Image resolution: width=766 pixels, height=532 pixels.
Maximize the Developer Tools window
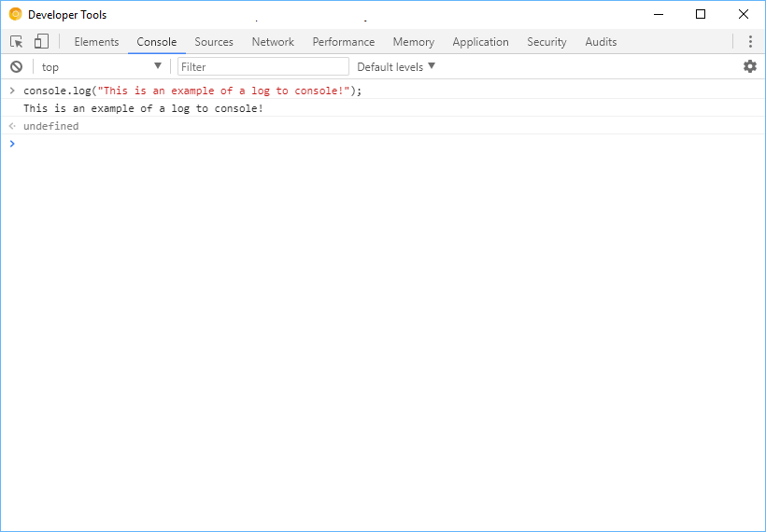701,15
